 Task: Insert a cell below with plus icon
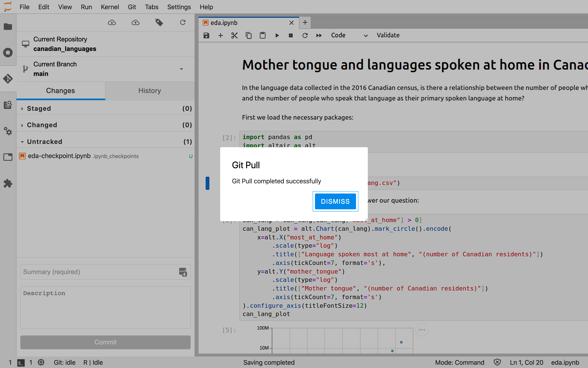(220, 35)
